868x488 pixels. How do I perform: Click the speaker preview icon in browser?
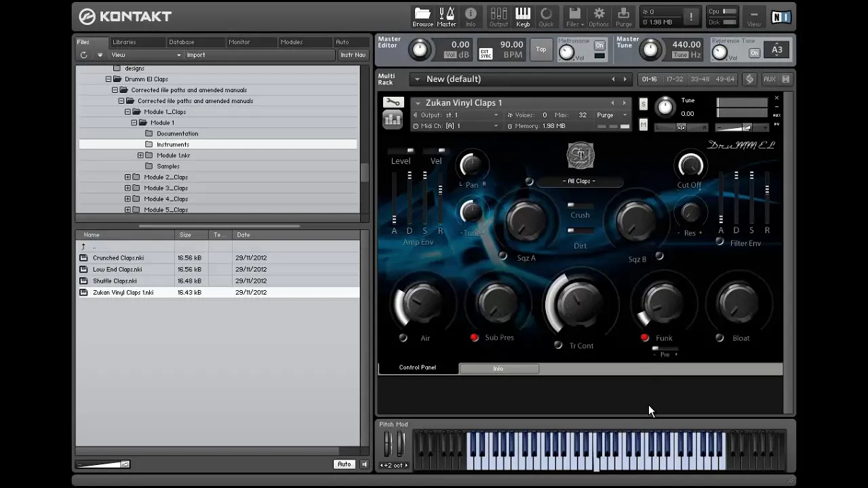(364, 464)
